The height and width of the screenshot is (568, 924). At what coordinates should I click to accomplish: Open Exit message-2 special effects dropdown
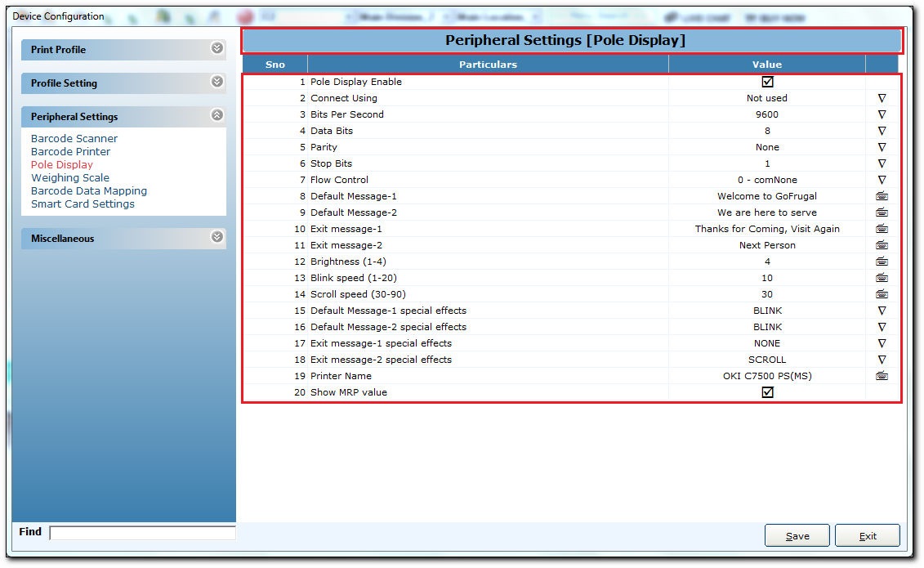pos(882,360)
